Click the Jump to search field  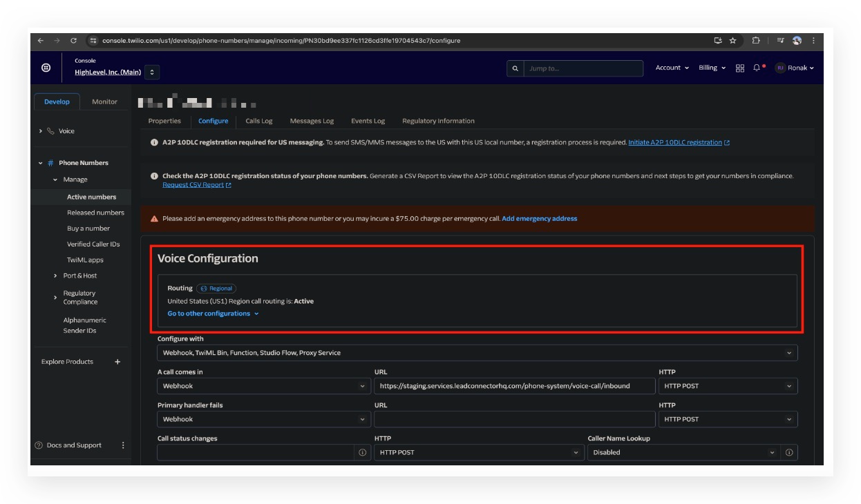click(583, 68)
